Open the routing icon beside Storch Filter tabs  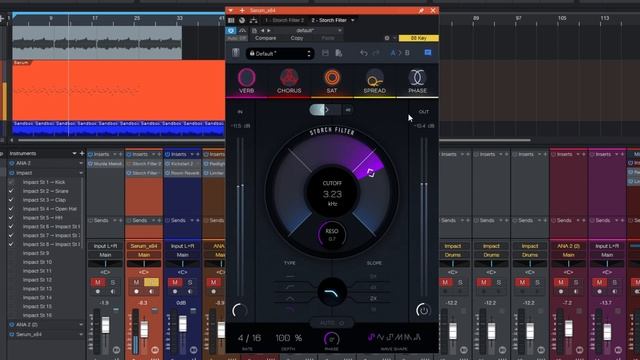coord(253,20)
